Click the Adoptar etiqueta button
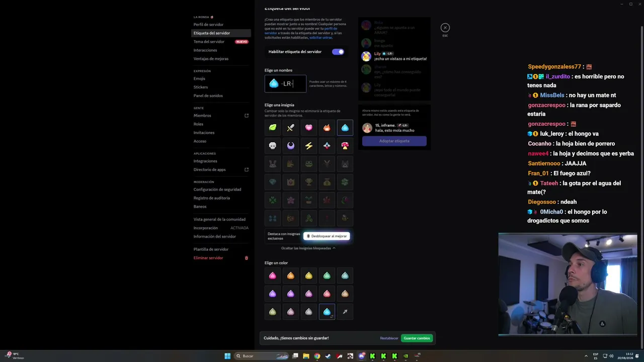644x362 pixels. [x=394, y=141]
